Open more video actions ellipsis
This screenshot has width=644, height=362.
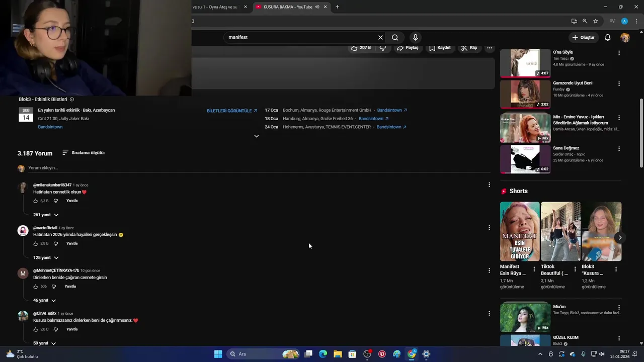pos(490,48)
